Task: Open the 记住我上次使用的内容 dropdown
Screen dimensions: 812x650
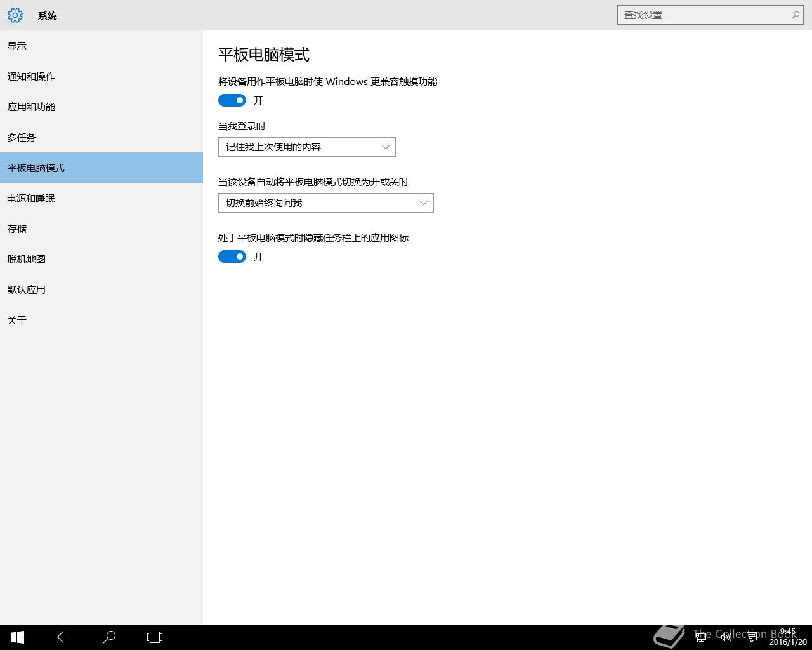Action: (x=307, y=147)
